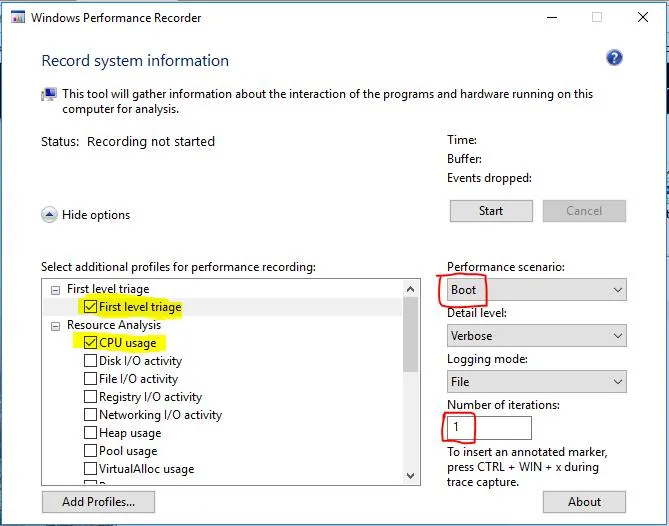Click the 'Record system information' heading
This screenshot has width=669, height=526.
point(135,61)
